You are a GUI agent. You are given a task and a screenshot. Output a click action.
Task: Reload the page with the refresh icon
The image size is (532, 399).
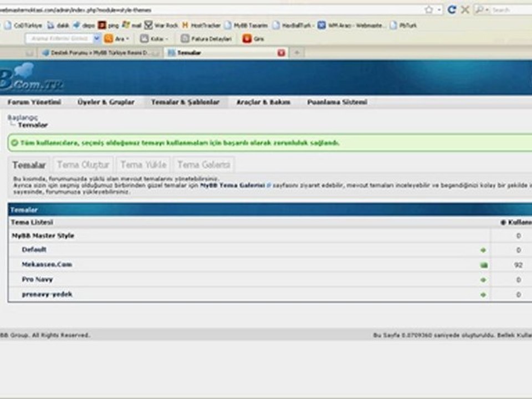click(x=452, y=9)
